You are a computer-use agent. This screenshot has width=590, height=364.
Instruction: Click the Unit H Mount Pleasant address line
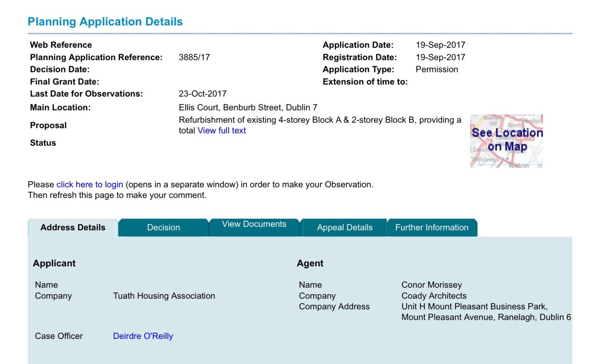click(x=474, y=306)
